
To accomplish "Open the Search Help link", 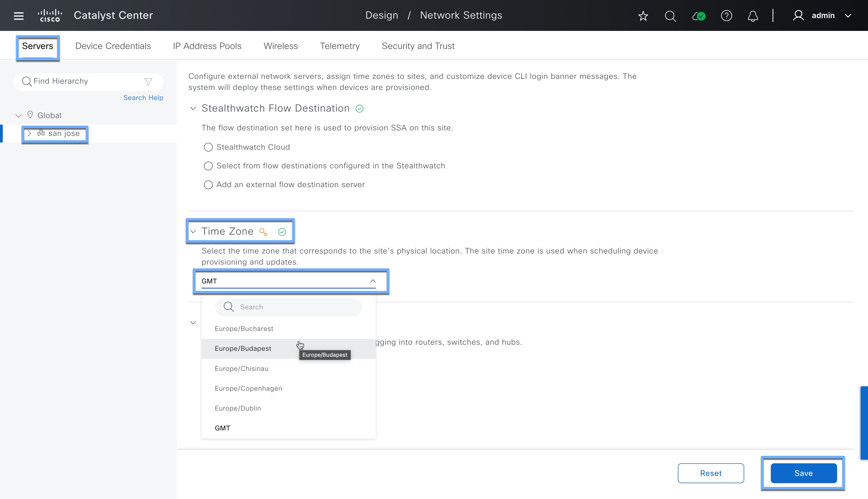I will (x=143, y=98).
